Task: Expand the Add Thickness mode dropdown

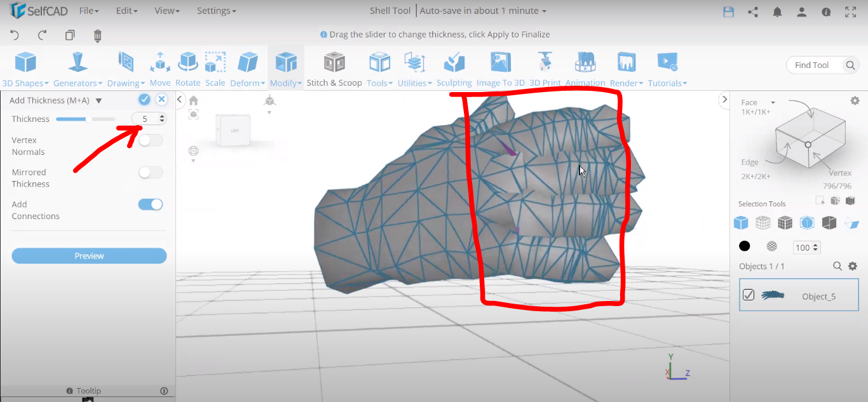Action: click(x=98, y=100)
